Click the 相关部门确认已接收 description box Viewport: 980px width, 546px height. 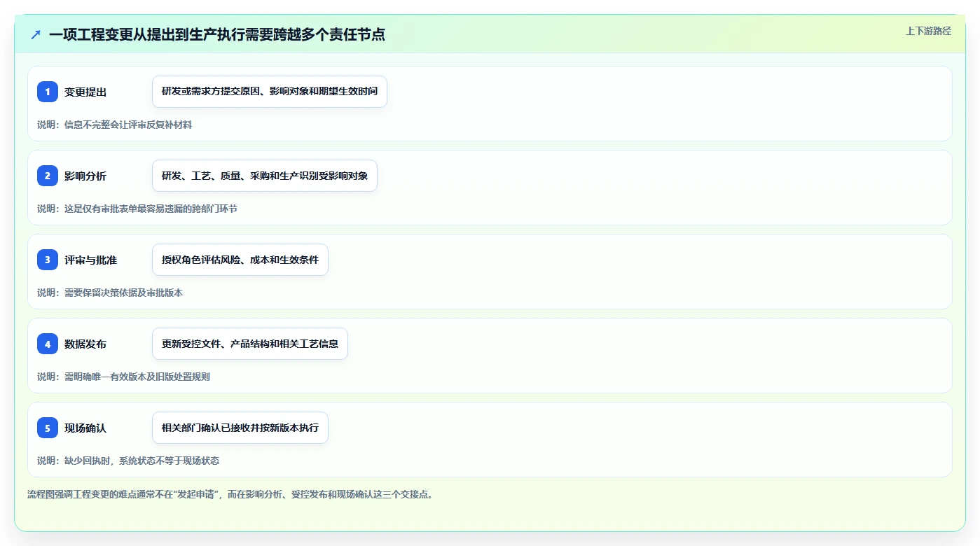pyautogui.click(x=240, y=428)
